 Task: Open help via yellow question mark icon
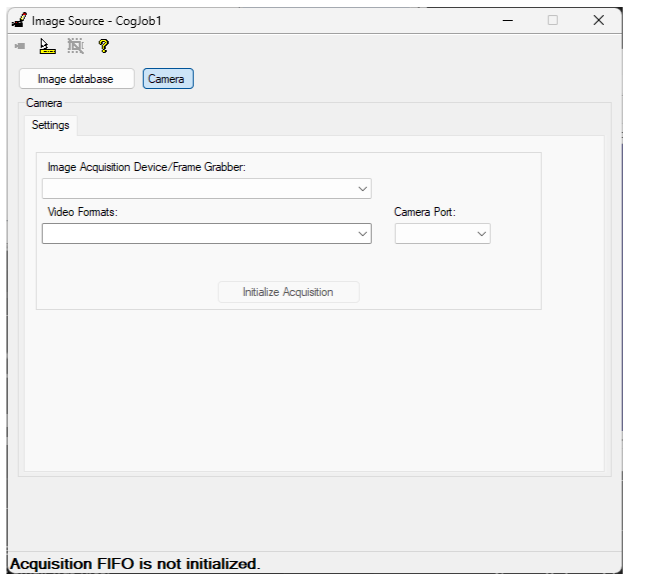[x=103, y=46]
